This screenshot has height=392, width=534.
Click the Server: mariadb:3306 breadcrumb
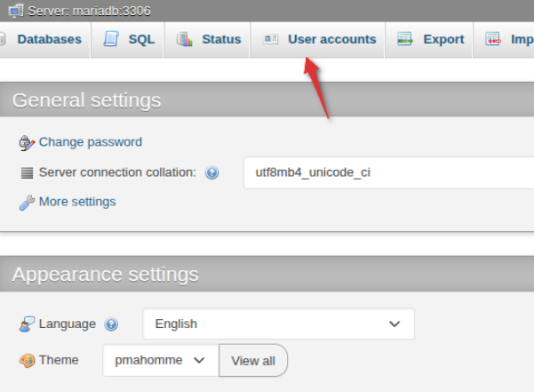89,11
